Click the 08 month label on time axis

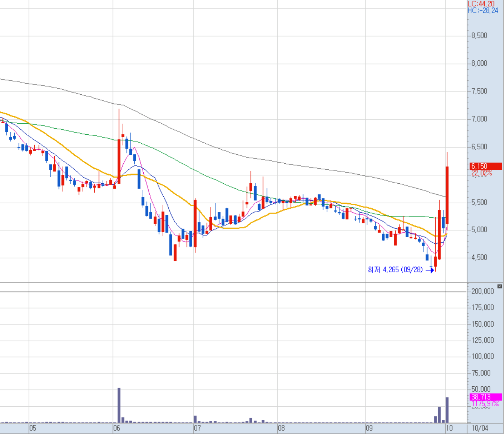tap(281, 428)
